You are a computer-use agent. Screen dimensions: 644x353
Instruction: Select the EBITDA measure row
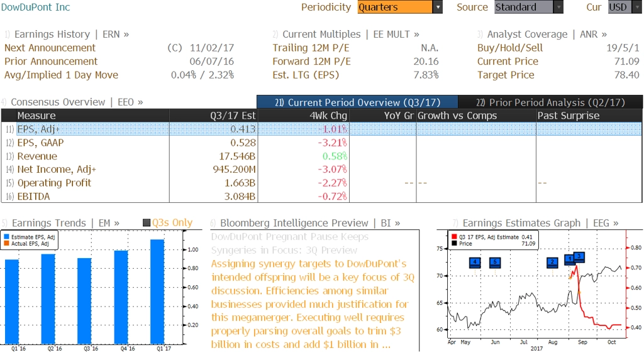321,197
